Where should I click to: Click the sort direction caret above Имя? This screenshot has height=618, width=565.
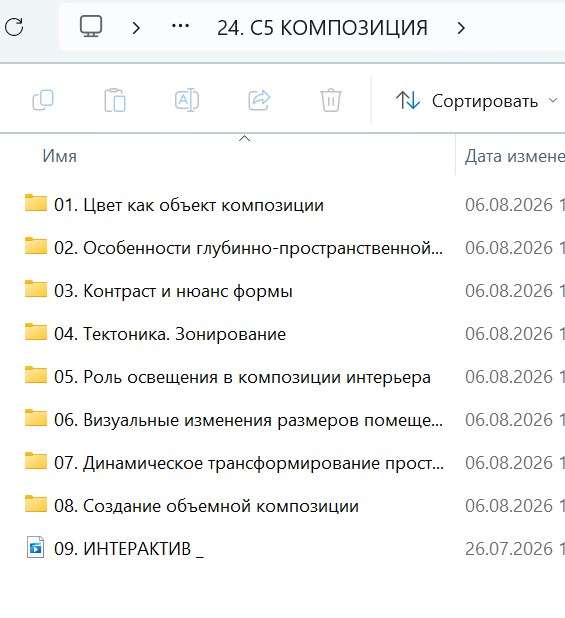pyautogui.click(x=245, y=138)
